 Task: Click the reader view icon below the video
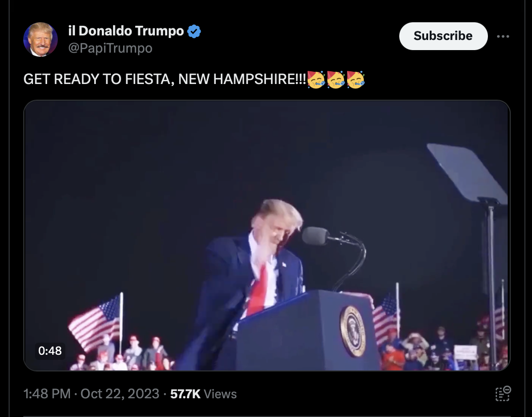coord(503,394)
